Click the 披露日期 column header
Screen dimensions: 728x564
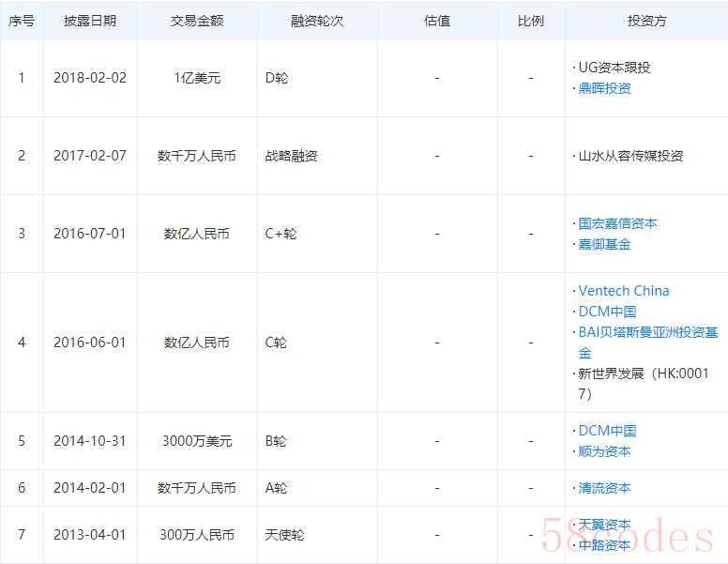pyautogui.click(x=90, y=21)
